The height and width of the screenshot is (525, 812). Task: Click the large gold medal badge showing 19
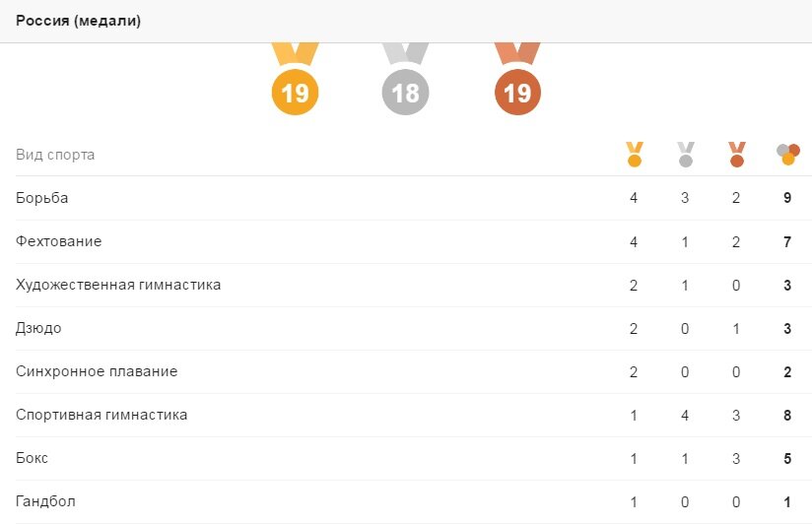pos(295,93)
